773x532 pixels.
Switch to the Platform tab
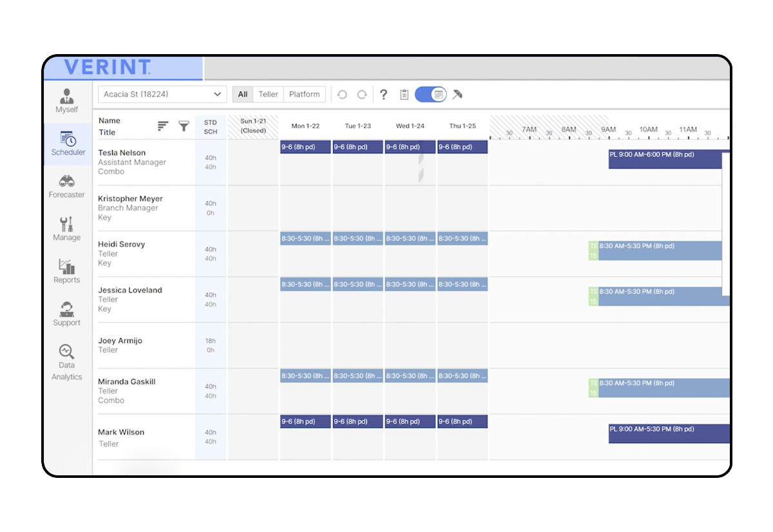[x=304, y=94]
